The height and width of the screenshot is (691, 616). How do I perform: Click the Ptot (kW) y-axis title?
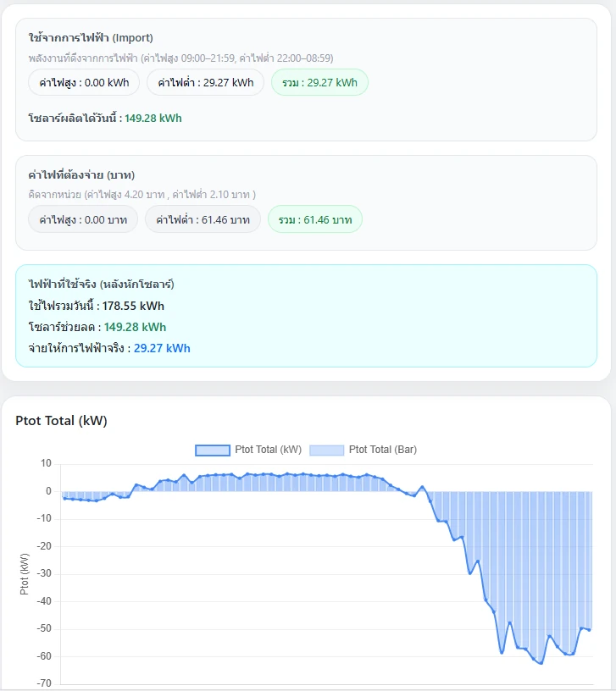pos(25,573)
